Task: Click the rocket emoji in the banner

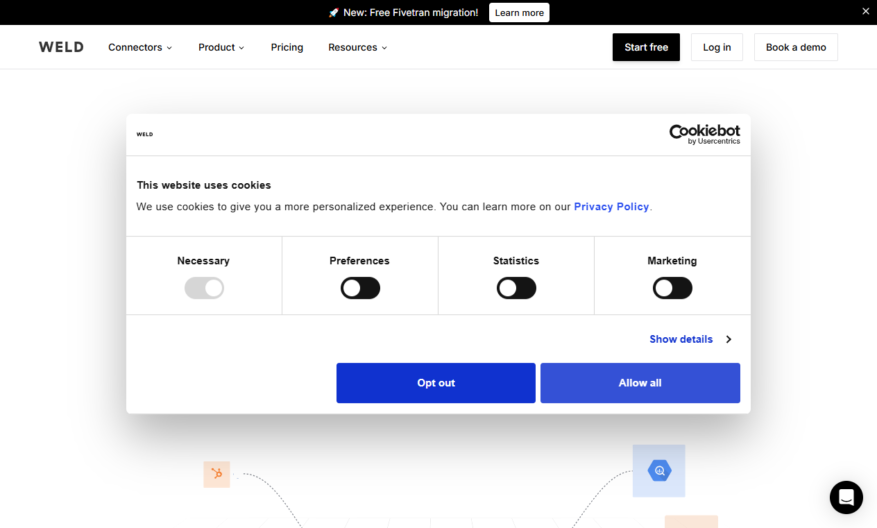Action: pos(333,12)
